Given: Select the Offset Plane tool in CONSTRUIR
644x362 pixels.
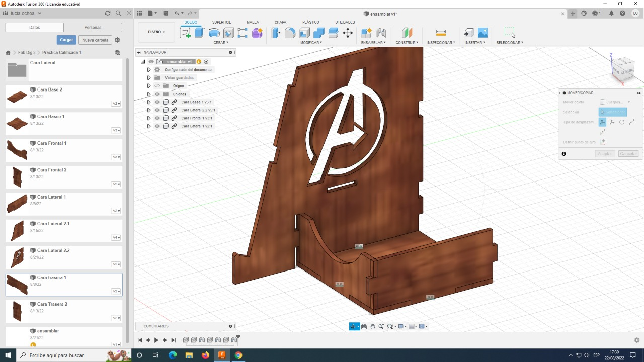Looking at the screenshot, I should coord(407,33).
